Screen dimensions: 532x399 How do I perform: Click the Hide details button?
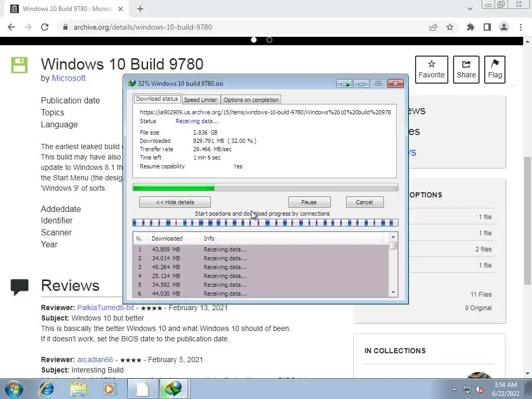tap(175, 202)
